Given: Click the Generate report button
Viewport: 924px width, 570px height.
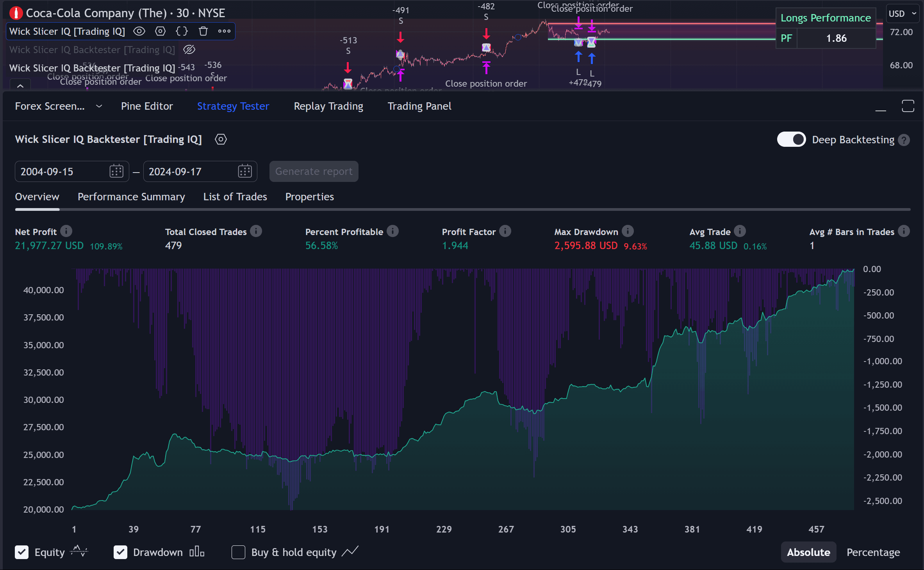Looking at the screenshot, I should click(x=314, y=171).
